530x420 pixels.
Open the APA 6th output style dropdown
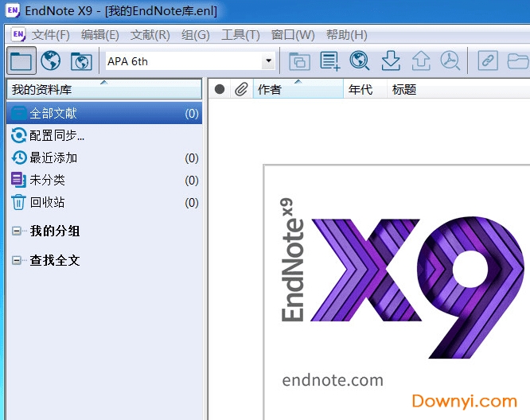pos(268,61)
